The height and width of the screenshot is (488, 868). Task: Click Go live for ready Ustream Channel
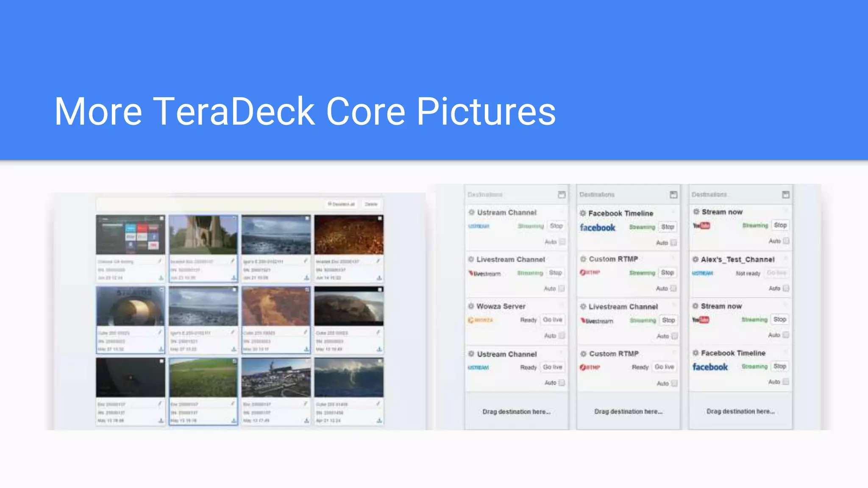[x=553, y=367]
